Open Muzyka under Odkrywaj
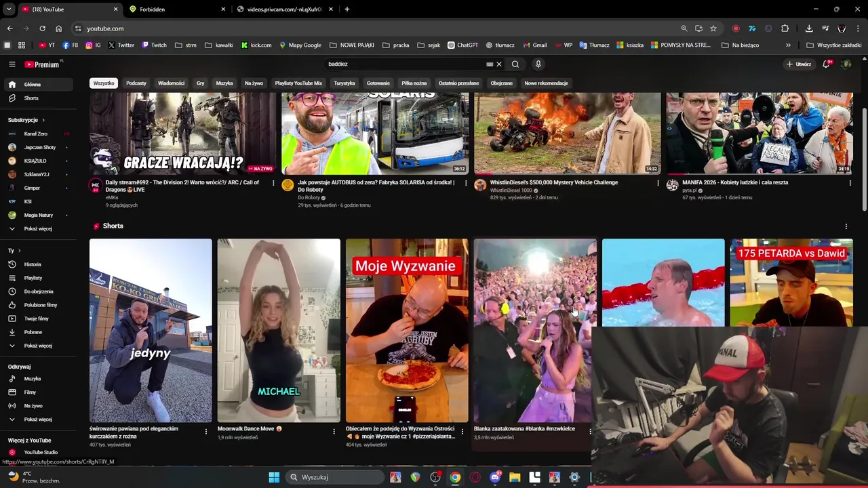This screenshot has height=488, width=868. [x=38, y=379]
